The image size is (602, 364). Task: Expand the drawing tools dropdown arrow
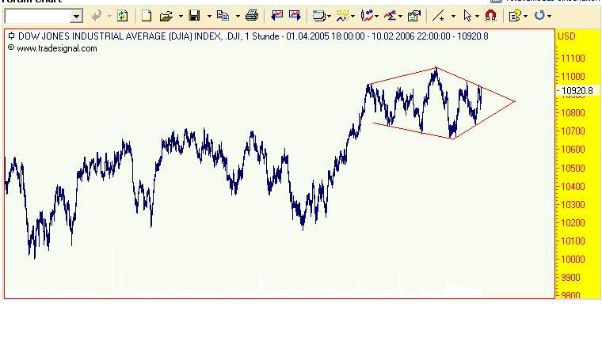(453, 16)
